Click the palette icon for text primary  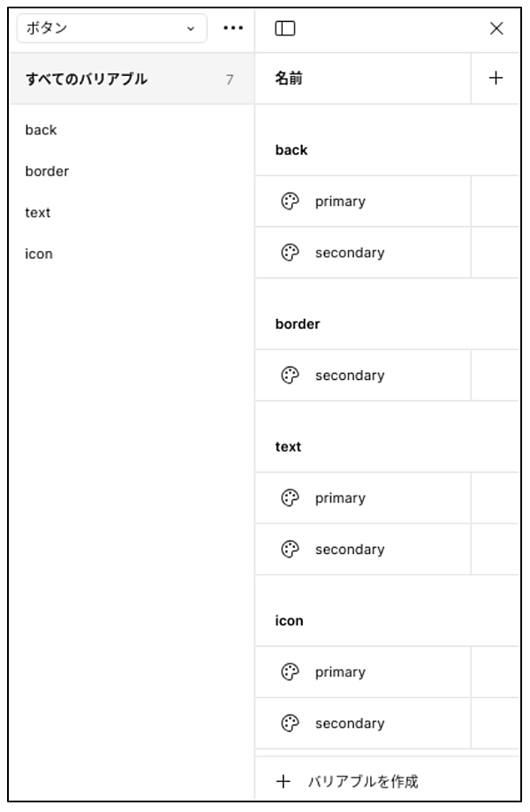289,498
